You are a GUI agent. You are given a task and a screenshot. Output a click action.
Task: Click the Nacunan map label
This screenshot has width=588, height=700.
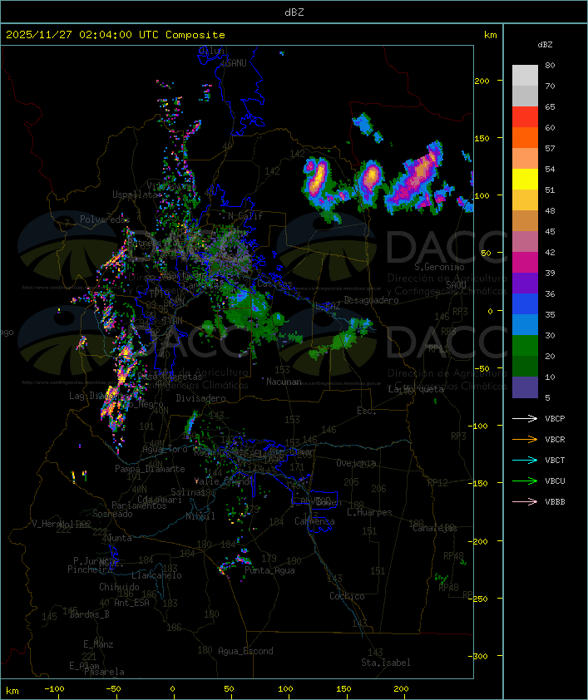(284, 382)
